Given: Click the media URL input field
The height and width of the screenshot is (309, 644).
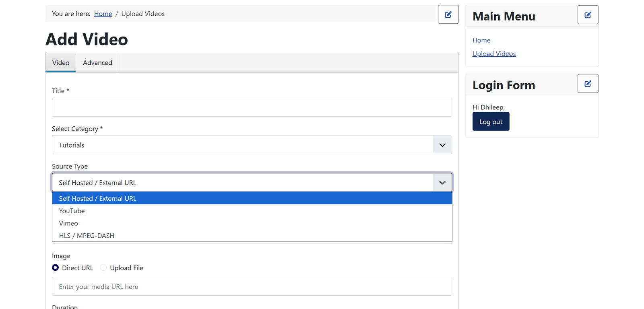Looking at the screenshot, I should pos(252,286).
